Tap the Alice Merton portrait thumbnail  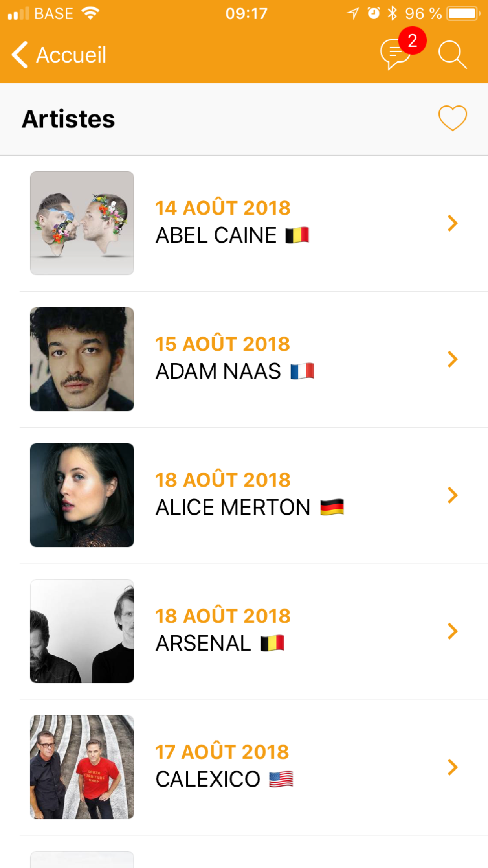click(x=82, y=495)
